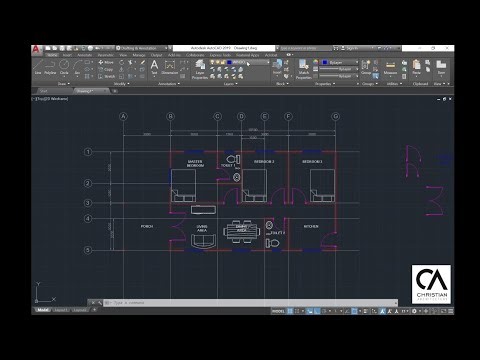Expand the Annotation panel
This screenshot has height=360, width=480.
169,84
